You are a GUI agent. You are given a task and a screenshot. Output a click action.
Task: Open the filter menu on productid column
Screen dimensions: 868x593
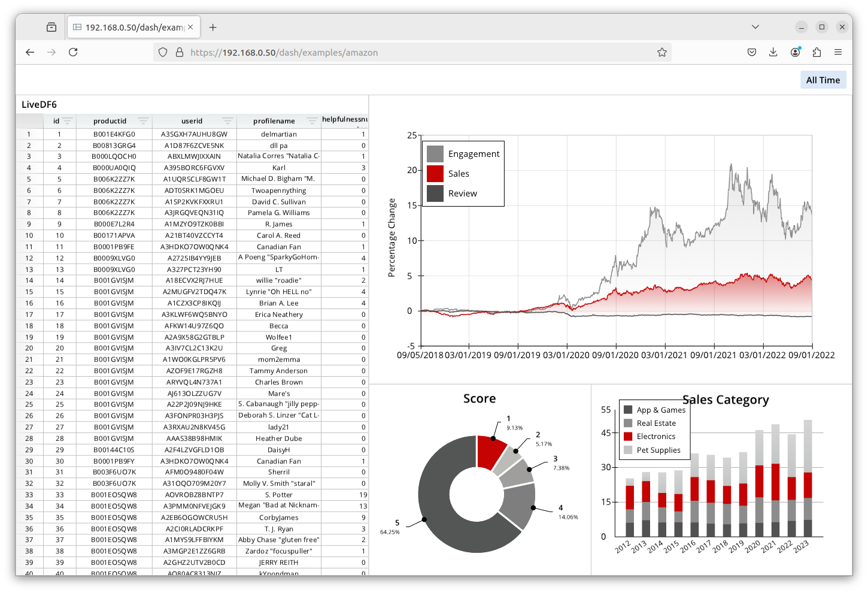[x=143, y=120]
